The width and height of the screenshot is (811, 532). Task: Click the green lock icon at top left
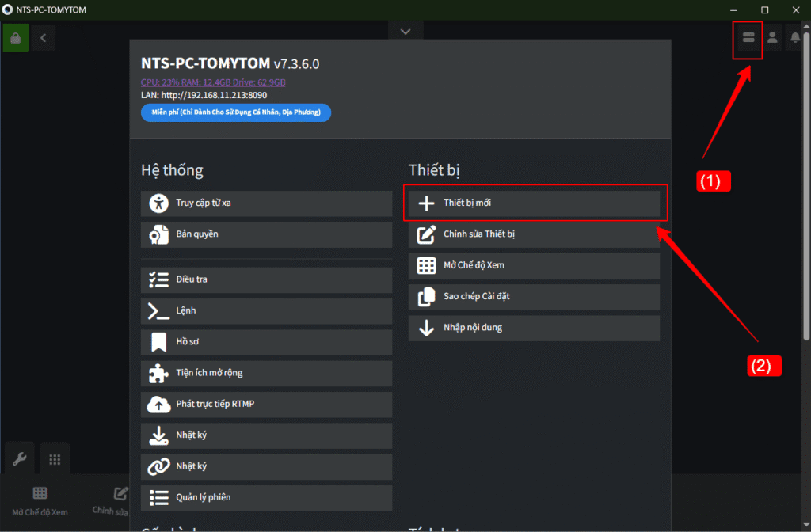[15, 37]
